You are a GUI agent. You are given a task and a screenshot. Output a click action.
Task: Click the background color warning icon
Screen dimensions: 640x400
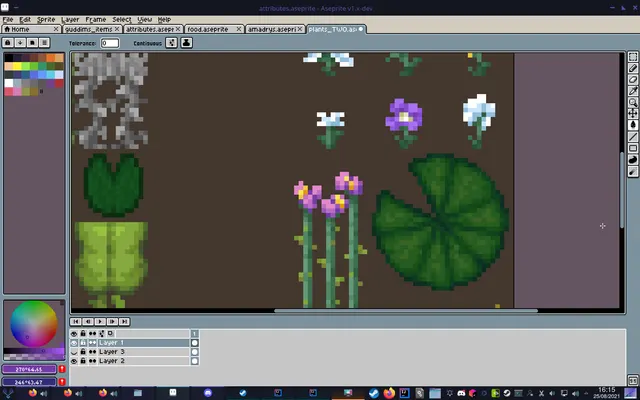coord(62,382)
